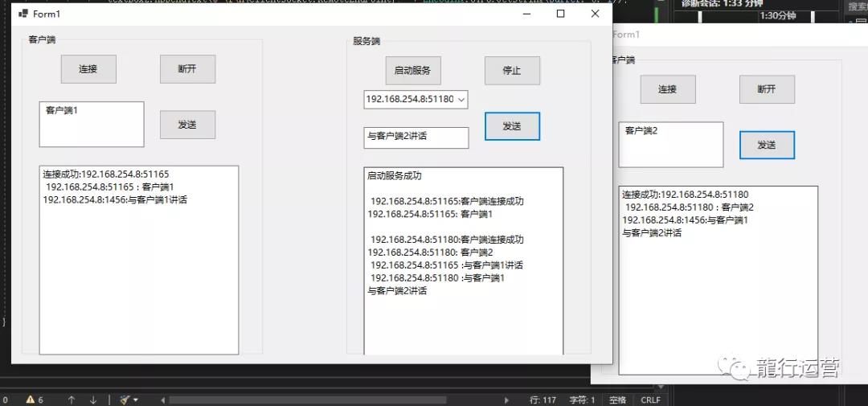Viewport: 868px width, 406px height.
Task: Focus the 与客户端2讲话 server input field
Action: tap(416, 138)
